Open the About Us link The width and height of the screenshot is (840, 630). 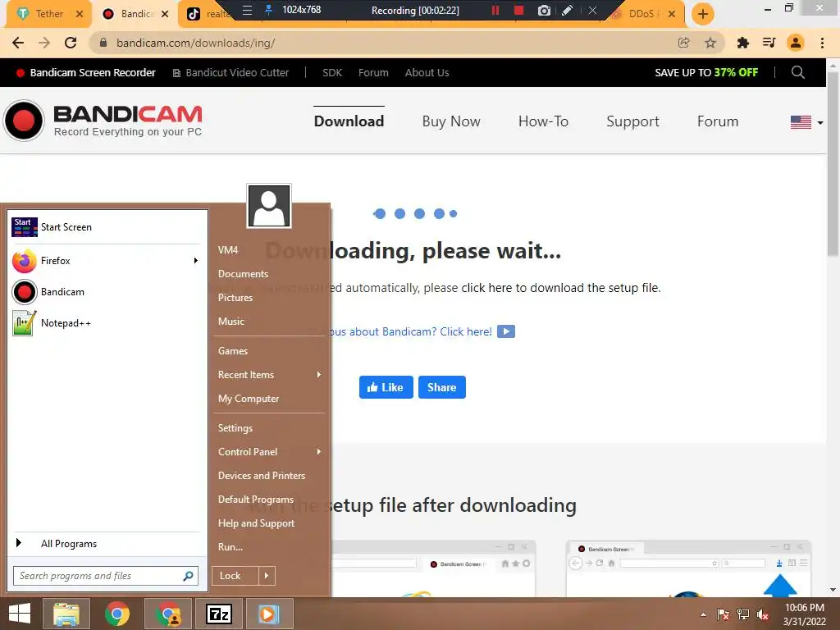click(427, 72)
